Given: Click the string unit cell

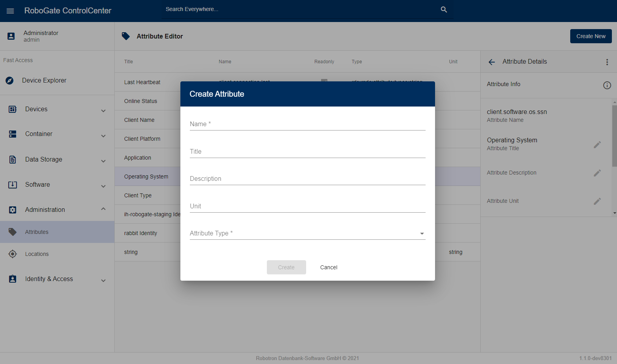Looking at the screenshot, I should point(455,252).
